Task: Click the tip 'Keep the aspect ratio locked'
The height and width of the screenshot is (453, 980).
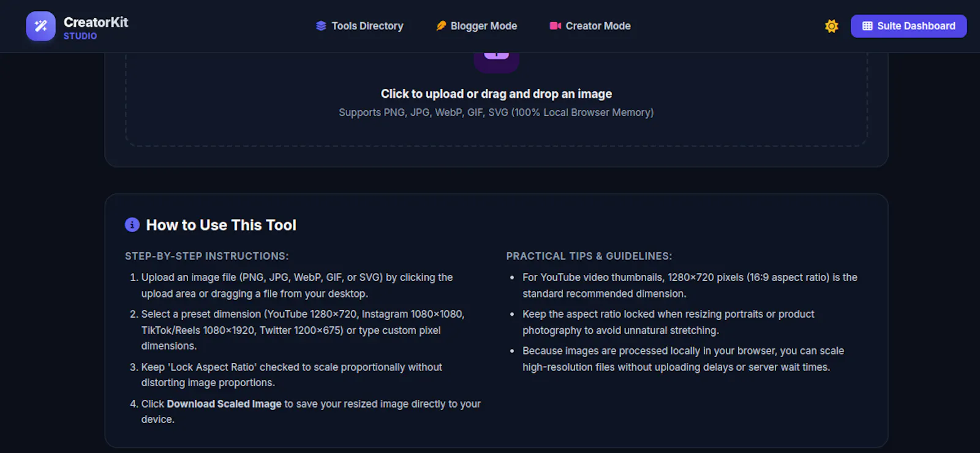Action: click(x=668, y=322)
